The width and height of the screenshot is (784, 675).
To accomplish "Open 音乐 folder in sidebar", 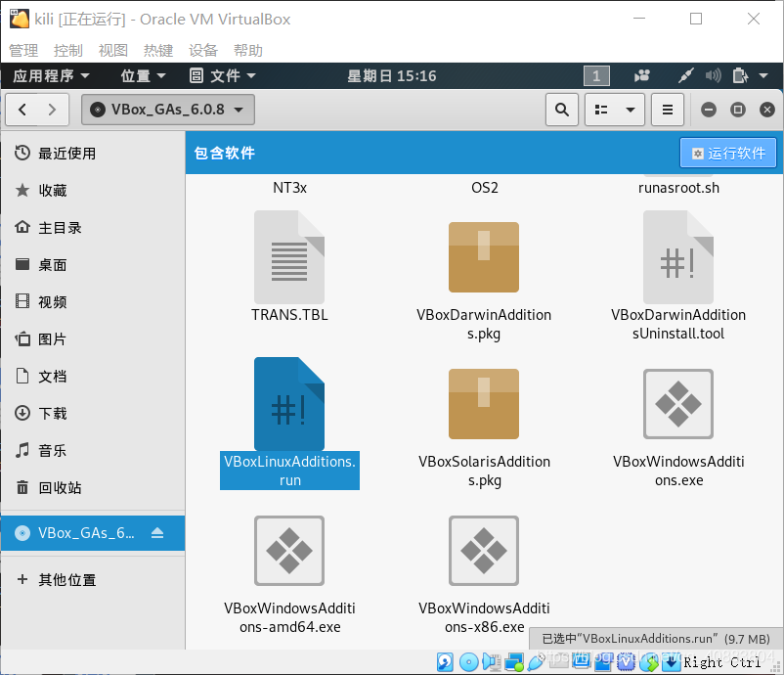I will [x=93, y=450].
